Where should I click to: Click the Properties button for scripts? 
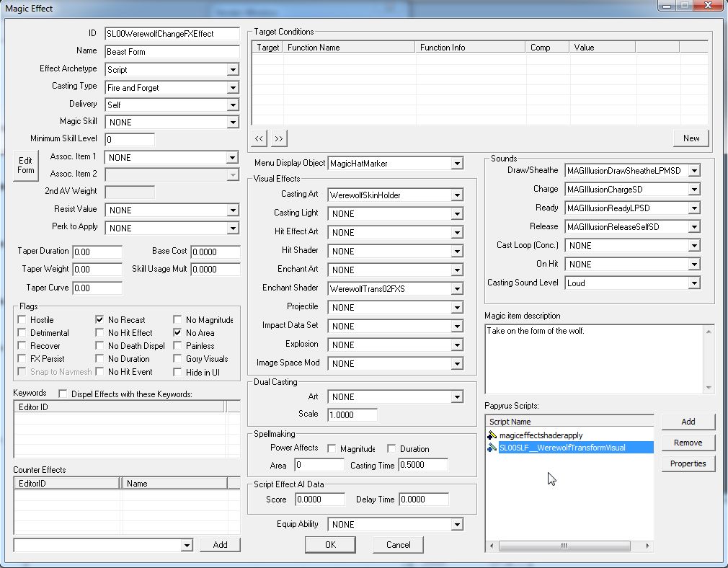click(x=688, y=463)
